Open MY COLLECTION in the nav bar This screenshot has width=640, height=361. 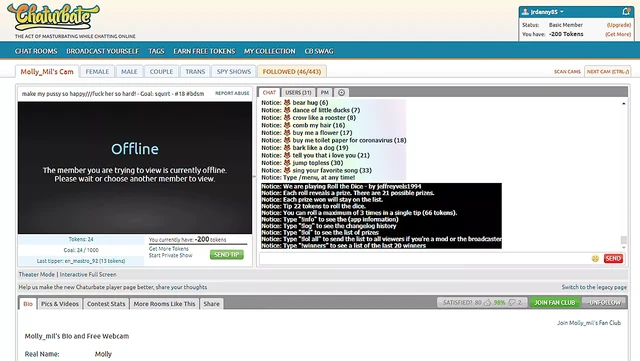270,51
